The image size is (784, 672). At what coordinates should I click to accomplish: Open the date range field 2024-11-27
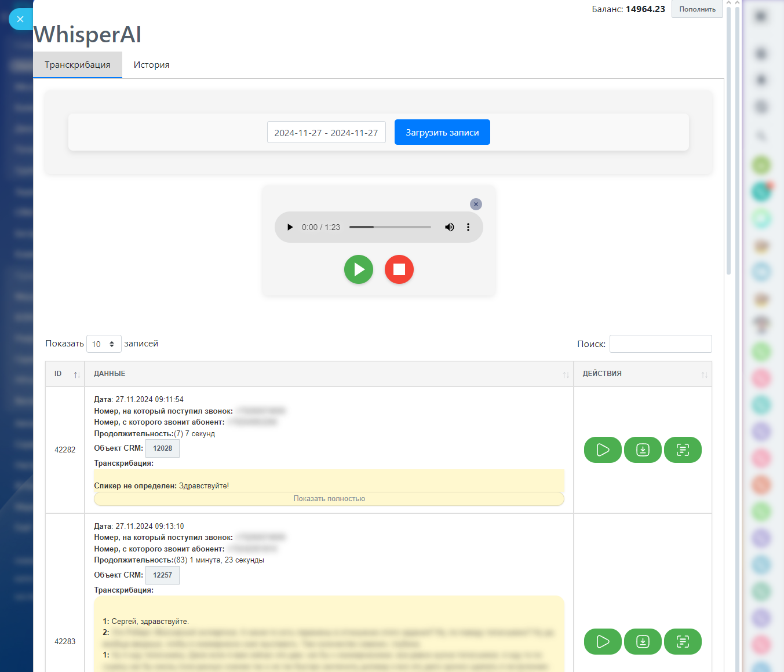[326, 133]
